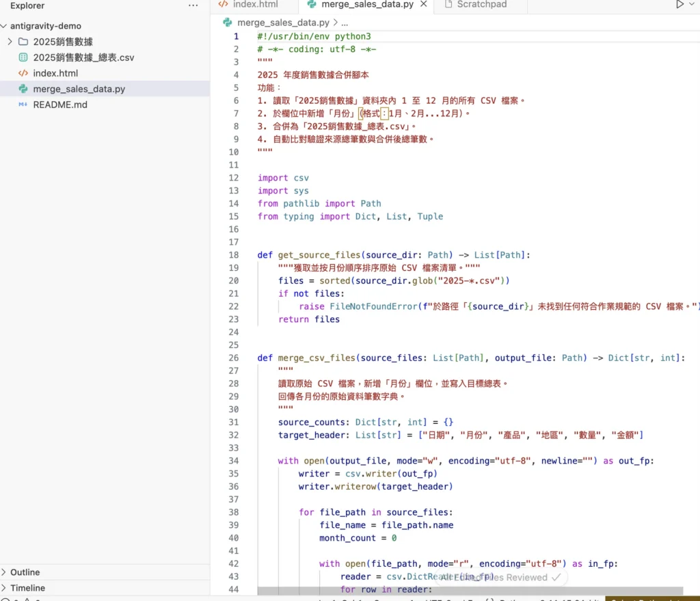The image size is (700, 601).
Task: Switch to the Scratchpad tab
Action: point(482,5)
